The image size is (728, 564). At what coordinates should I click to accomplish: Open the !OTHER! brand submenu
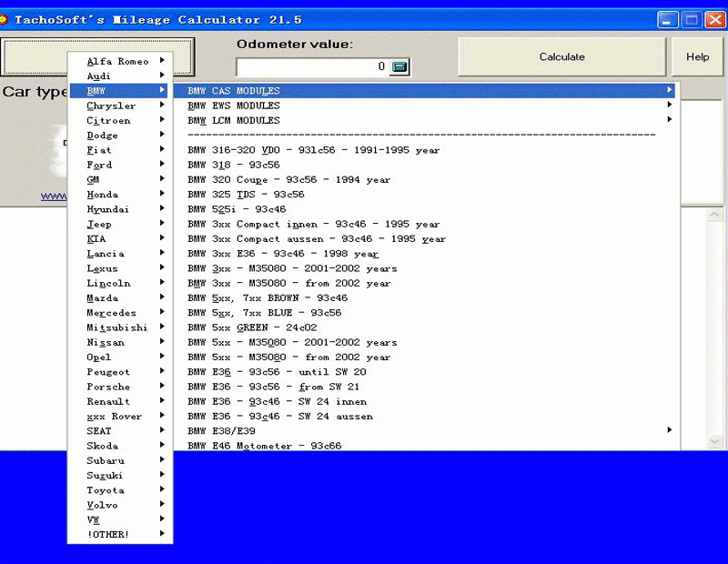[108, 535]
